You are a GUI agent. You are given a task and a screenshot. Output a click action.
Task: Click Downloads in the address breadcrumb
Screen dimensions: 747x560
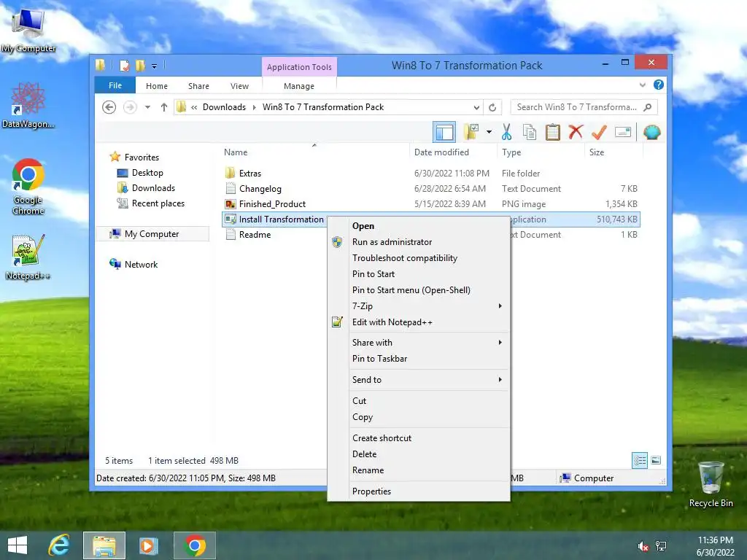click(x=224, y=107)
